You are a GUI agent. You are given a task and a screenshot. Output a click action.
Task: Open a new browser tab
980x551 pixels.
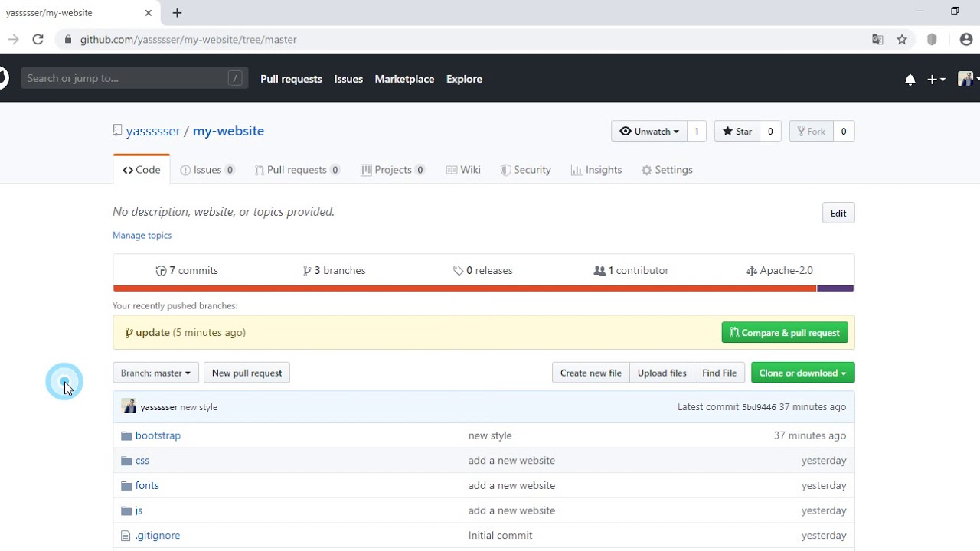click(177, 13)
